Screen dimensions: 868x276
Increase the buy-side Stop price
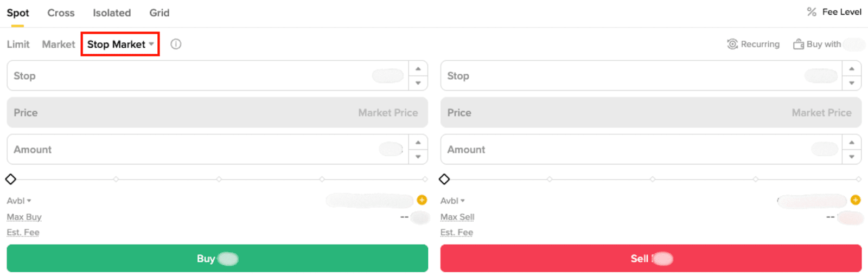click(x=418, y=69)
